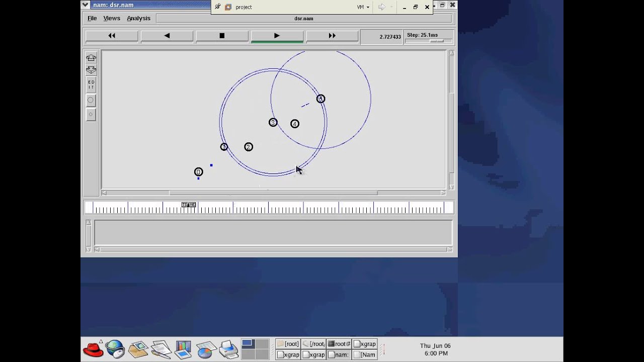The image size is (644, 362).
Task: Switch to the [Nam taskbar window
Action: coord(365,354)
